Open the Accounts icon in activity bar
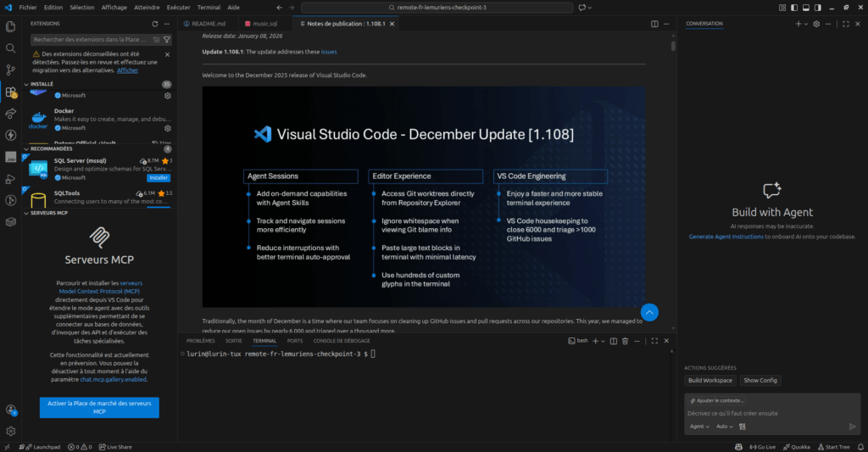The height and width of the screenshot is (452, 868). coord(10,410)
